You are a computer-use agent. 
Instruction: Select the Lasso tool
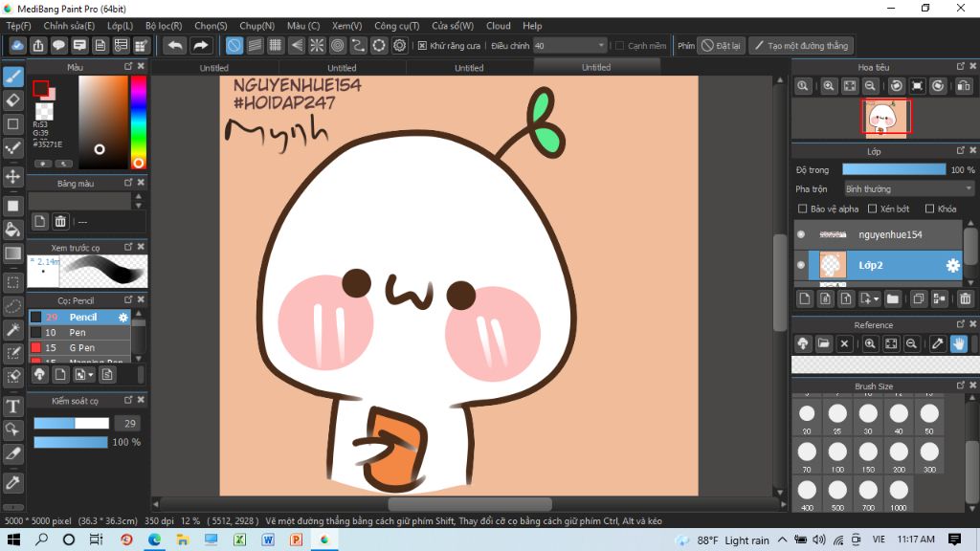[13, 306]
